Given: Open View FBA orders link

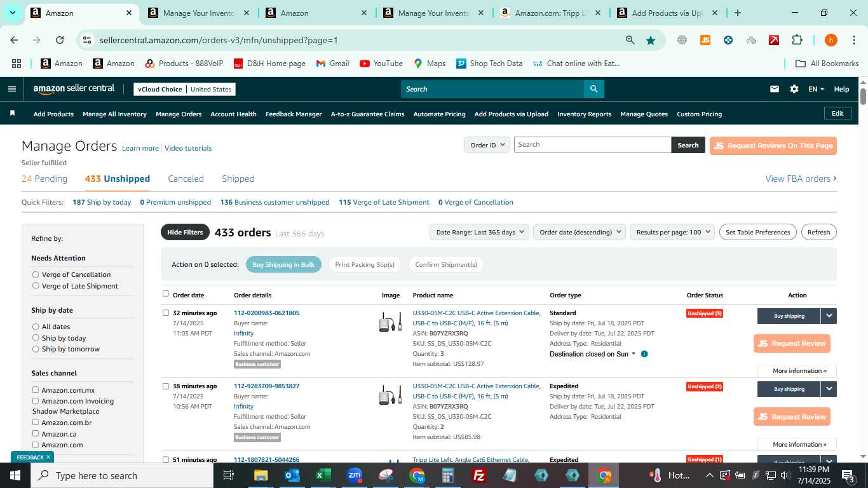Looking at the screenshot, I should (801, 179).
